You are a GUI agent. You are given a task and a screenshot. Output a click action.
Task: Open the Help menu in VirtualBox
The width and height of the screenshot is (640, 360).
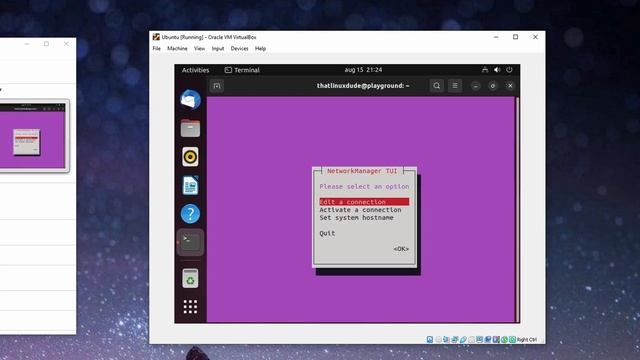(x=260, y=48)
